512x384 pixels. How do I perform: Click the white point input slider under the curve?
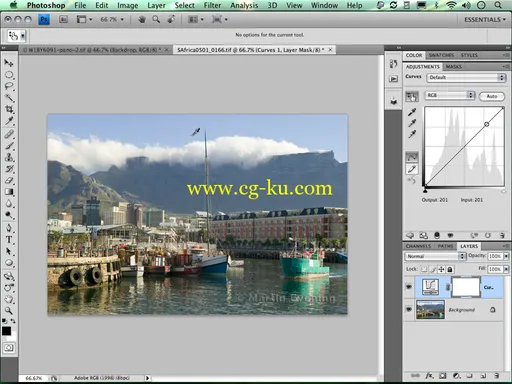click(x=503, y=191)
